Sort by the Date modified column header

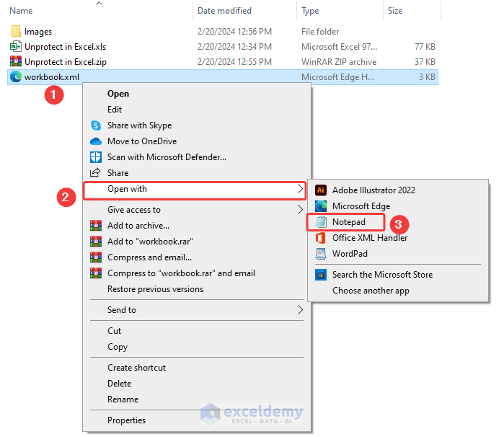[x=224, y=11]
